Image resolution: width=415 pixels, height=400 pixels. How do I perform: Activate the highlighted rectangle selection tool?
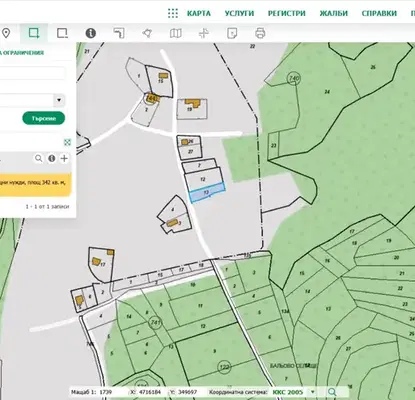[34, 33]
